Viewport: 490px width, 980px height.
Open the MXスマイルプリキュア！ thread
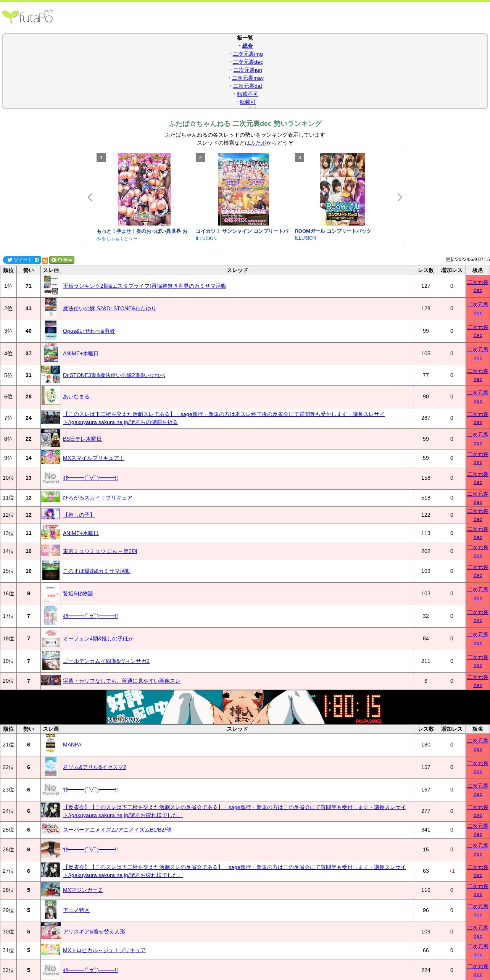coord(93,458)
